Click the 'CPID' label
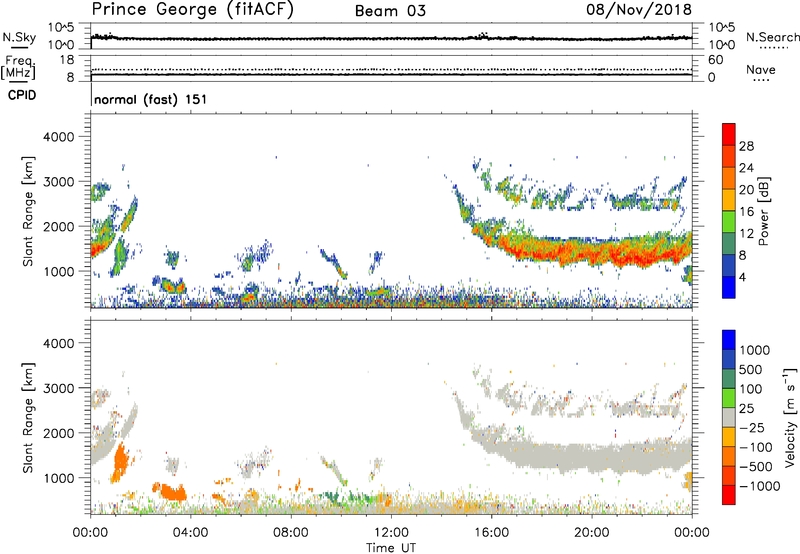The image size is (800, 554). click(x=22, y=95)
